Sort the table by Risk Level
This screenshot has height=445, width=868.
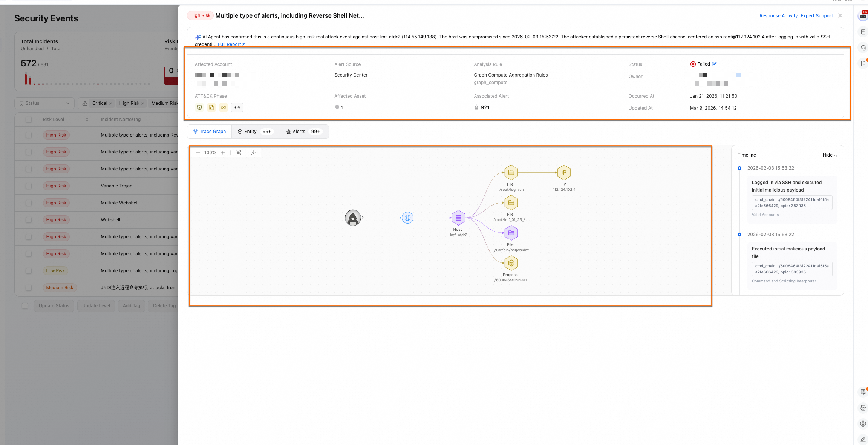point(87,120)
